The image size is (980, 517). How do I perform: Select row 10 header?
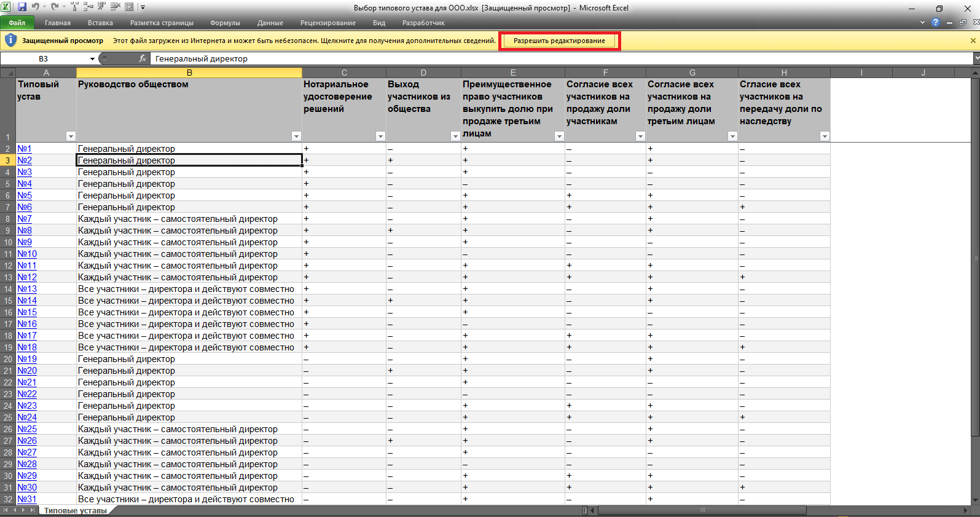click(7, 242)
